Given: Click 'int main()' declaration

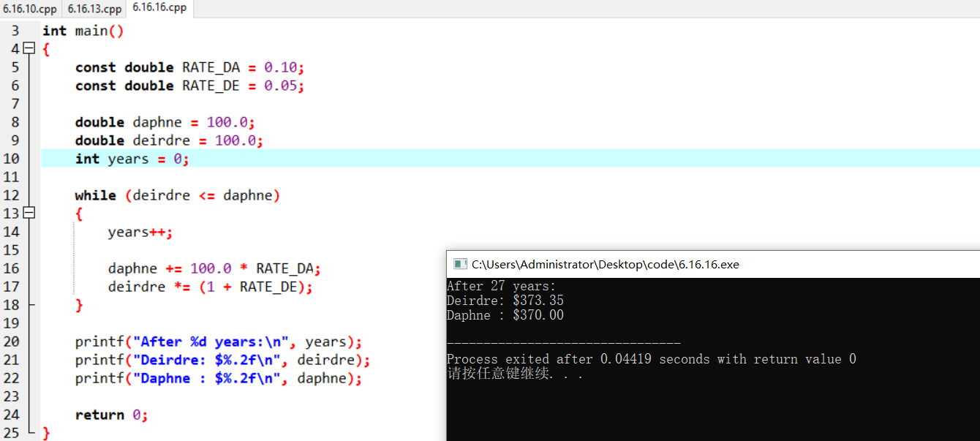Looking at the screenshot, I should click(83, 31).
